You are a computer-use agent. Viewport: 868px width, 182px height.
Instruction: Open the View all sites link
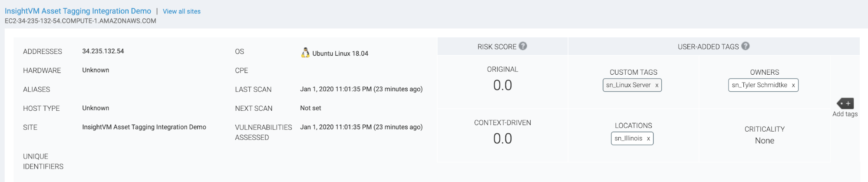pos(182,11)
